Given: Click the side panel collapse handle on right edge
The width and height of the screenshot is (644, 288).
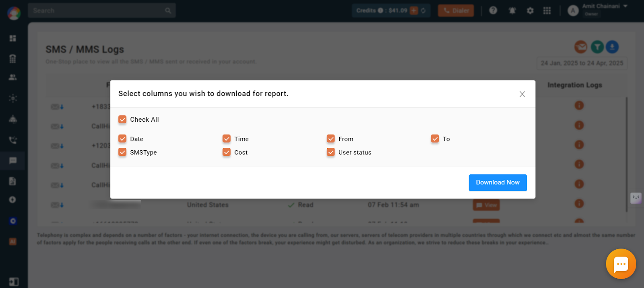Looking at the screenshot, I should tap(636, 197).
